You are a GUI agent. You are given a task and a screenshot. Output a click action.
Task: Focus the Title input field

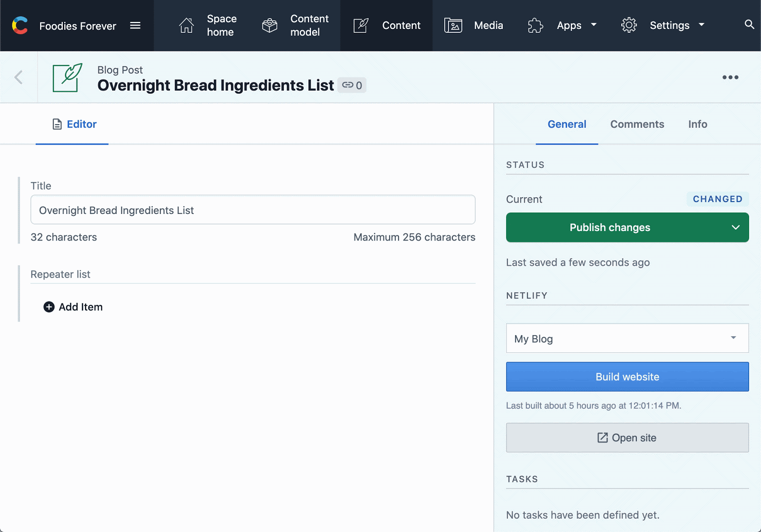click(253, 210)
